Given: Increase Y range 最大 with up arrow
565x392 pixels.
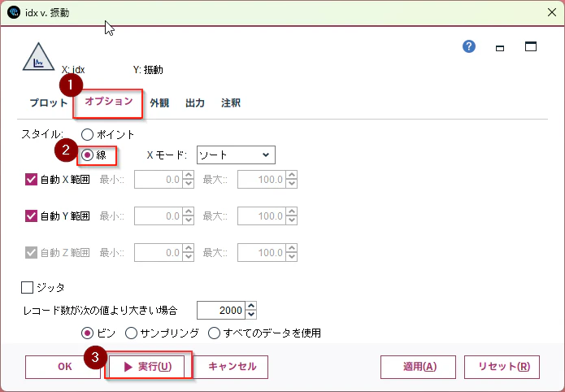Looking at the screenshot, I should [292, 211].
